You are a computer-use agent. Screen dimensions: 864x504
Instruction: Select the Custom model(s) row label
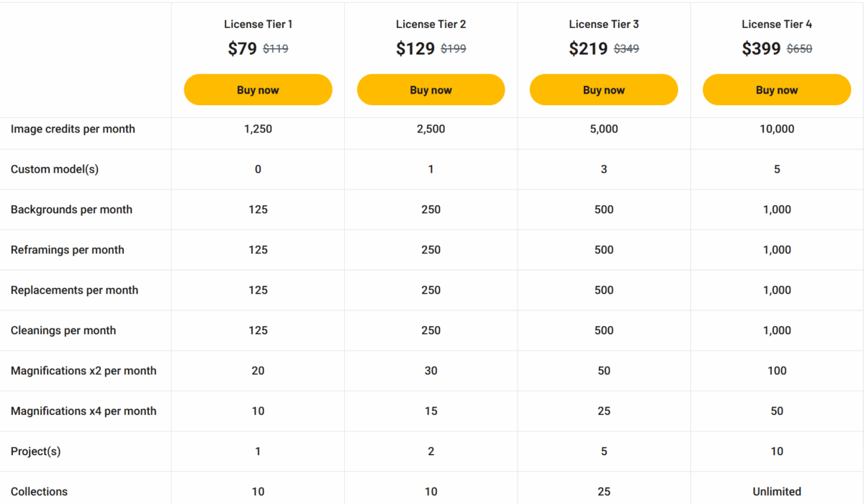pyautogui.click(x=55, y=169)
